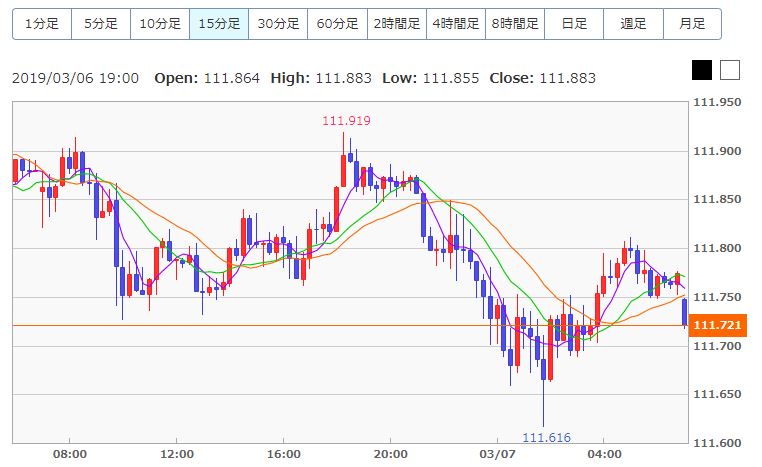Show the monthly 月足 chart
762x467 pixels.
pos(692,23)
